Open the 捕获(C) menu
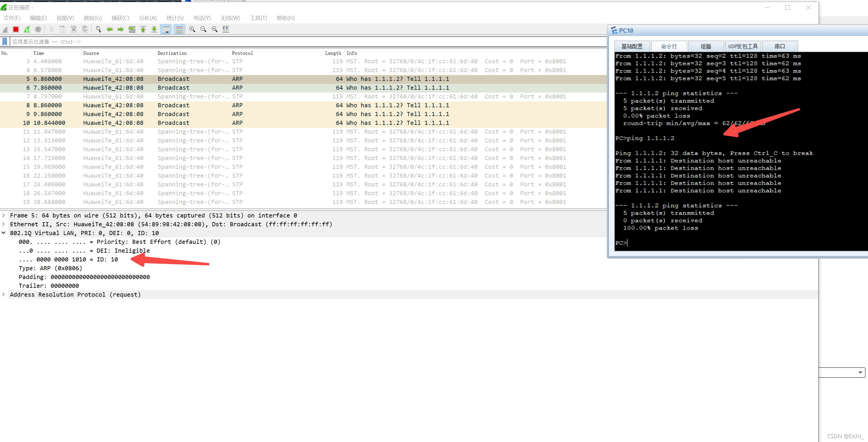 coord(120,18)
